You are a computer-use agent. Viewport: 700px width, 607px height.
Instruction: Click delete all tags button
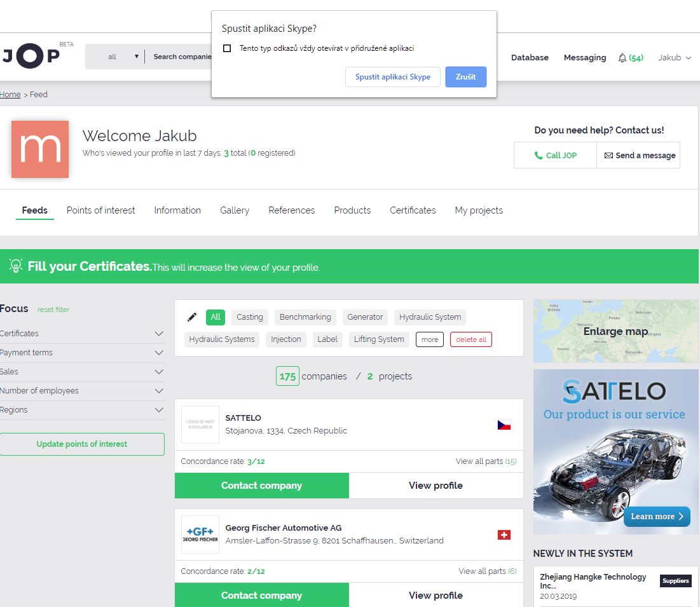(x=471, y=339)
